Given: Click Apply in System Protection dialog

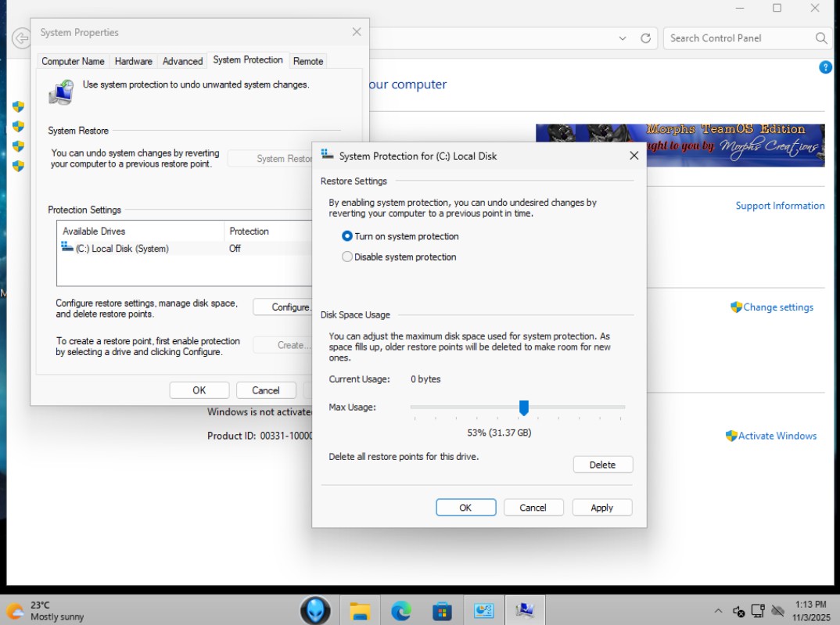Looking at the screenshot, I should tap(601, 508).
